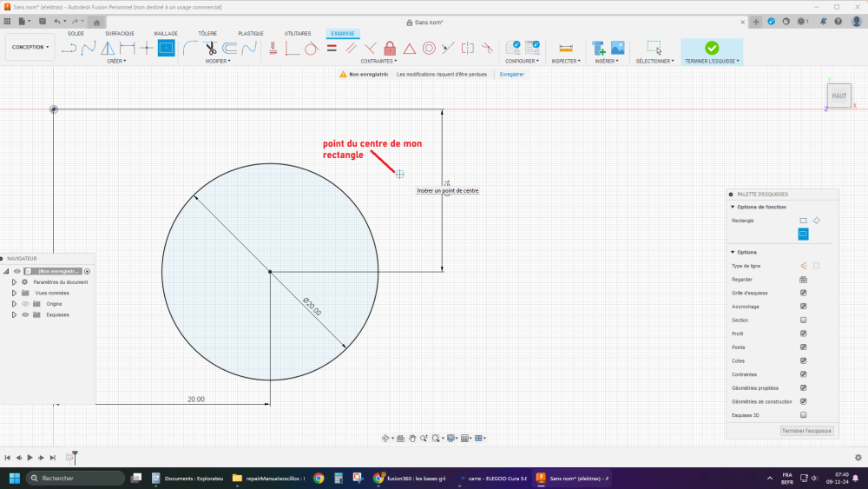
Task: Click the Regarder look-at icon in palette
Action: point(803,280)
